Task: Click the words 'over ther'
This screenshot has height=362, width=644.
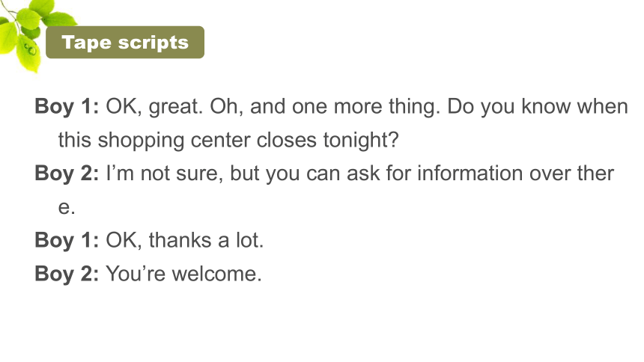Action: coord(571,174)
